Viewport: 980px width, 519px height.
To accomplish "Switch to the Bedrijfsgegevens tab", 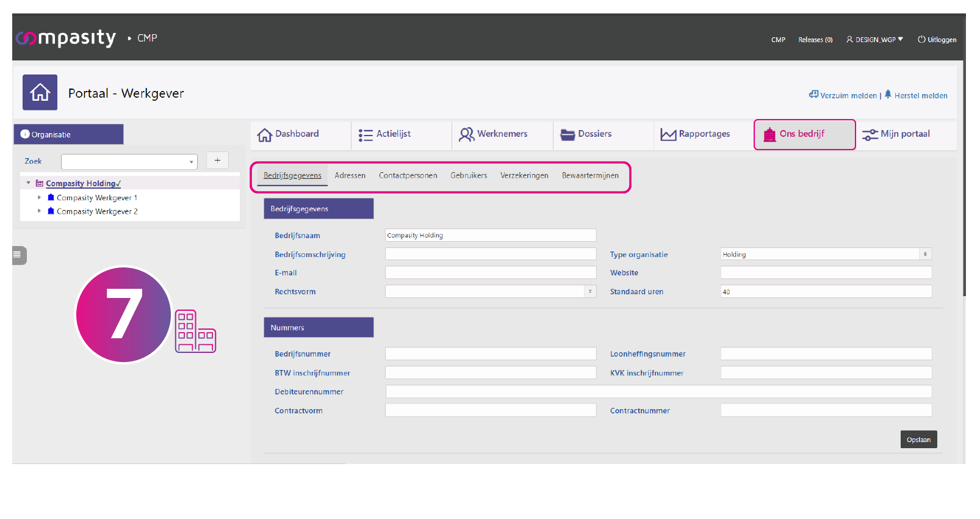I will pos(292,175).
